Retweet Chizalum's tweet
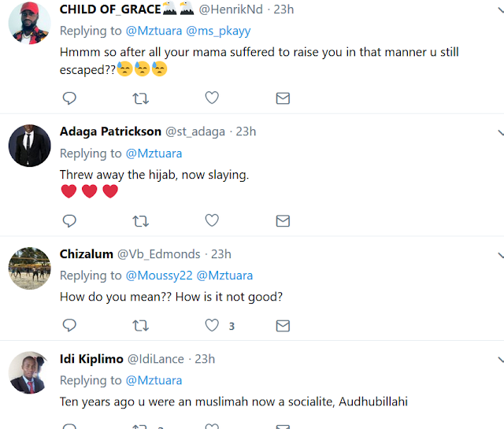Screen dimensions: 504x429 [140, 325]
